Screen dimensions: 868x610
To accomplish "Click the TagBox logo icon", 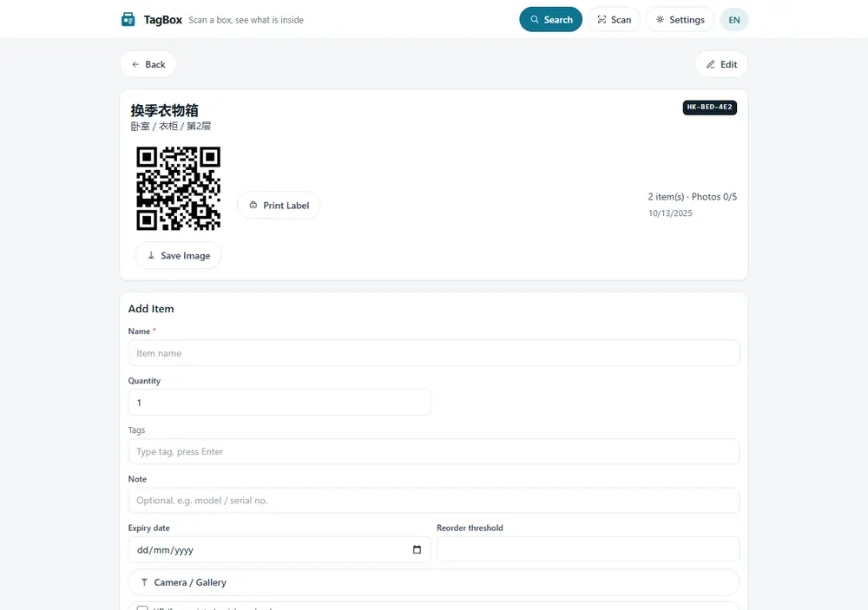I will pyautogui.click(x=128, y=19).
